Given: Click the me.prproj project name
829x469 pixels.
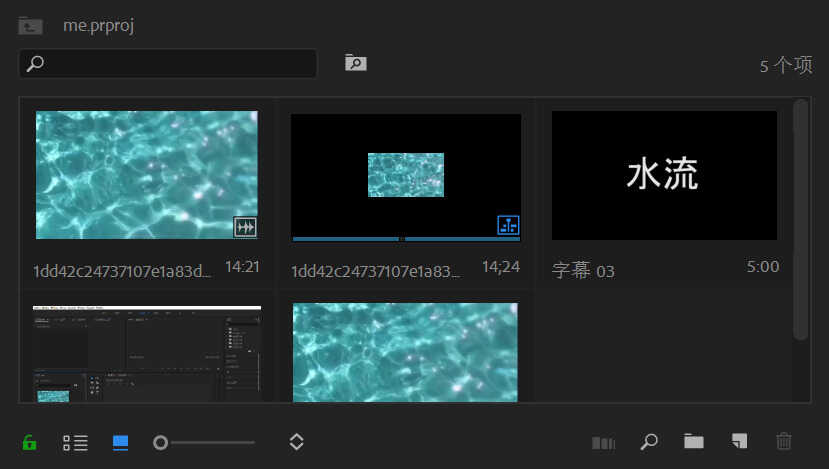Looking at the screenshot, I should [x=98, y=25].
